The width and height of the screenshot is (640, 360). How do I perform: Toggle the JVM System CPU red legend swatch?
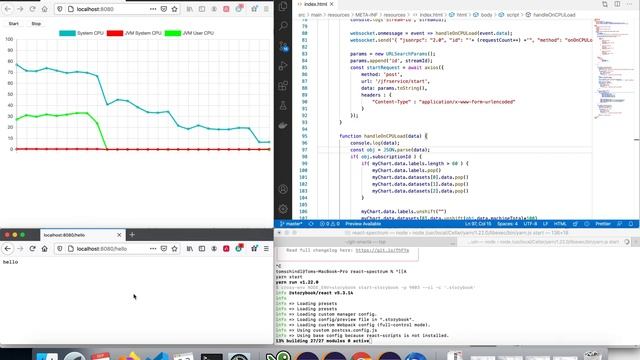click(115, 33)
